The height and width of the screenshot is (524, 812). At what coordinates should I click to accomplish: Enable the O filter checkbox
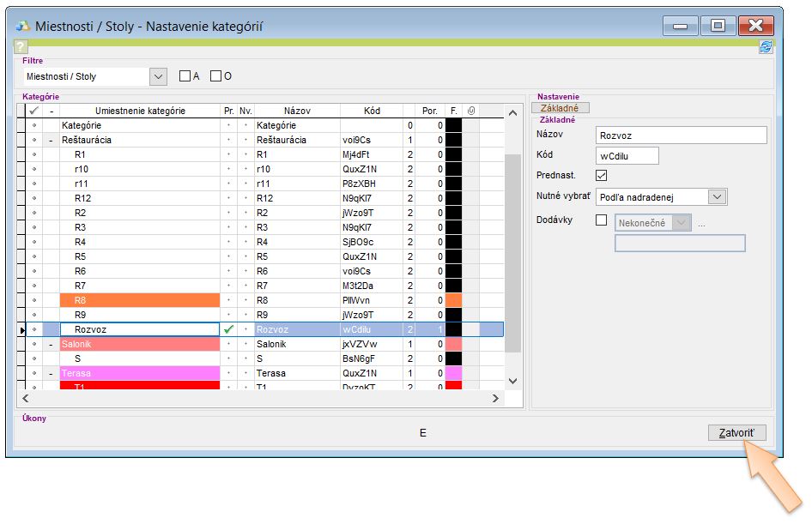(216, 76)
